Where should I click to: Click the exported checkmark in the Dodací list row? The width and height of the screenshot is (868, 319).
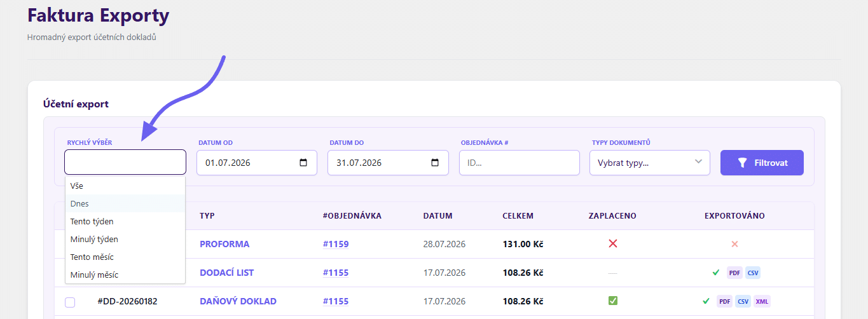(x=716, y=273)
